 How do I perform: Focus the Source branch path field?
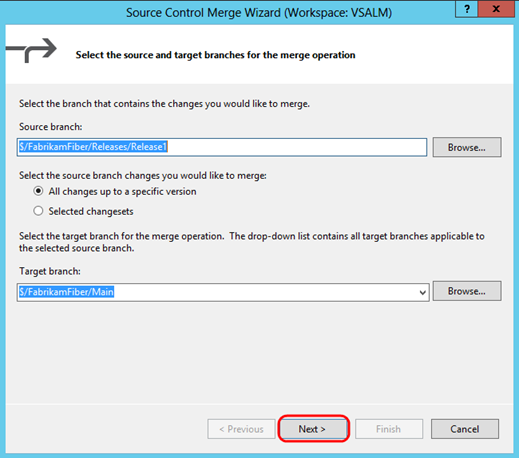222,147
